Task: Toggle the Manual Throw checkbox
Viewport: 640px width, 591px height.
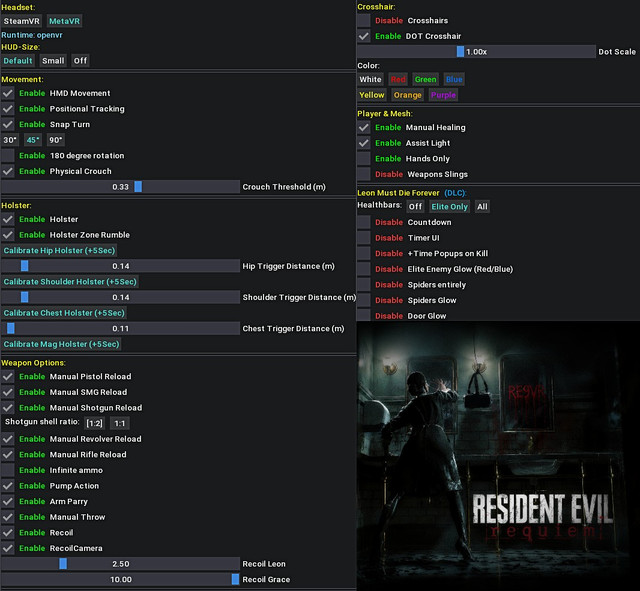Action: click(8, 517)
